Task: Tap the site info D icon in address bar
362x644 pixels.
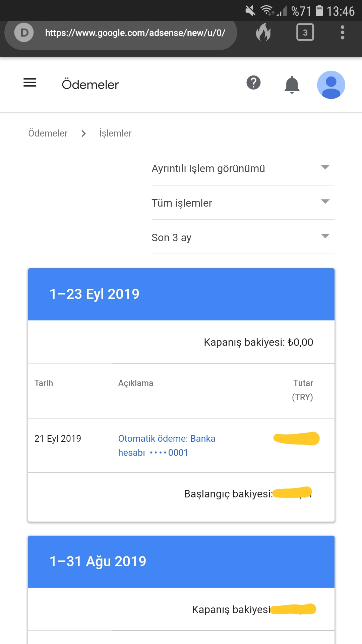Action: [24, 33]
